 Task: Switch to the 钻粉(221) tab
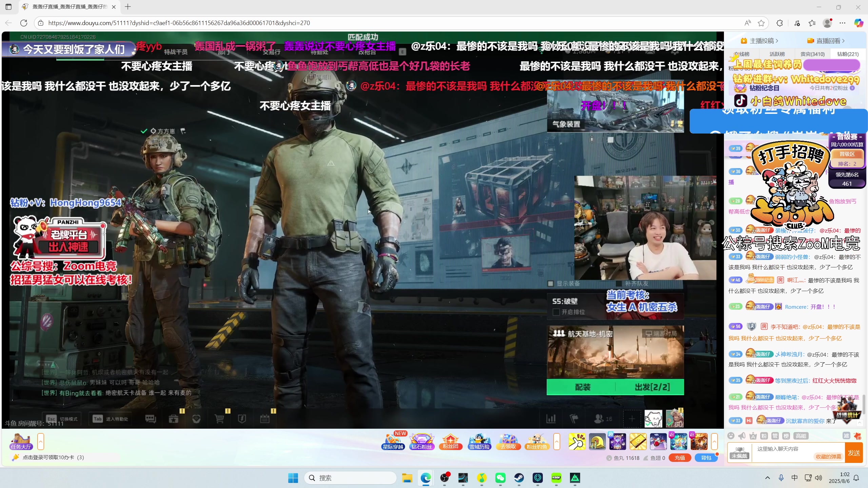point(848,54)
